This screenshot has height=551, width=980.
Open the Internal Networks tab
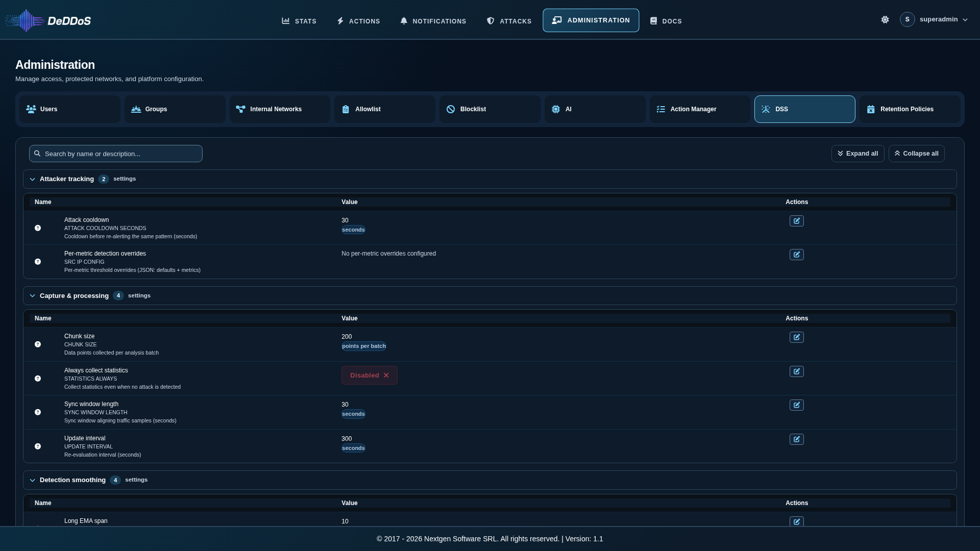280,109
